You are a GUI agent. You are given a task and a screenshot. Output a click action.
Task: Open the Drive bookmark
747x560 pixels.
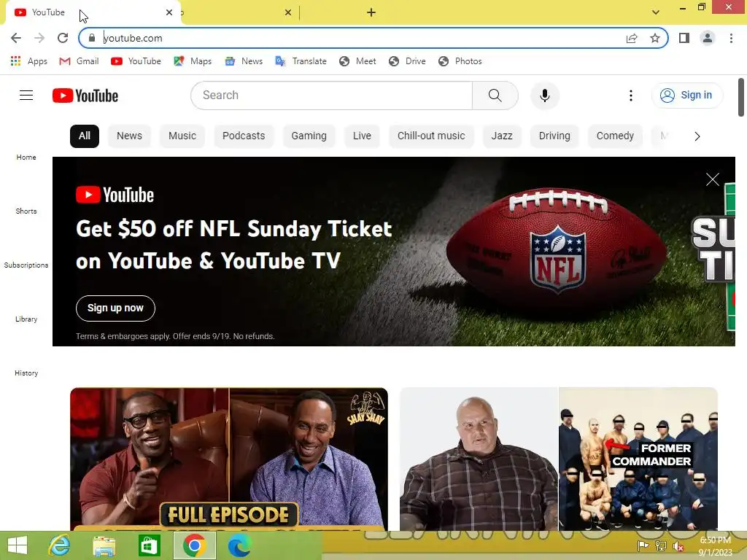click(x=407, y=61)
